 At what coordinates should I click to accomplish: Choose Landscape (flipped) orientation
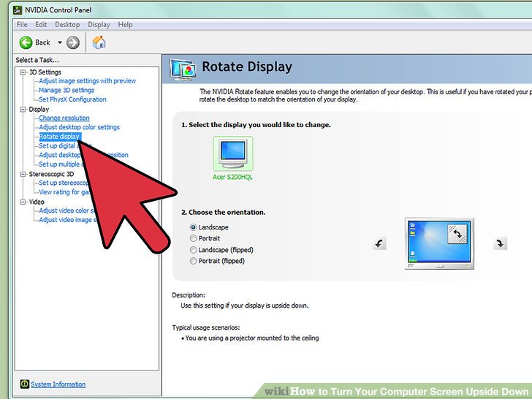coord(221,250)
